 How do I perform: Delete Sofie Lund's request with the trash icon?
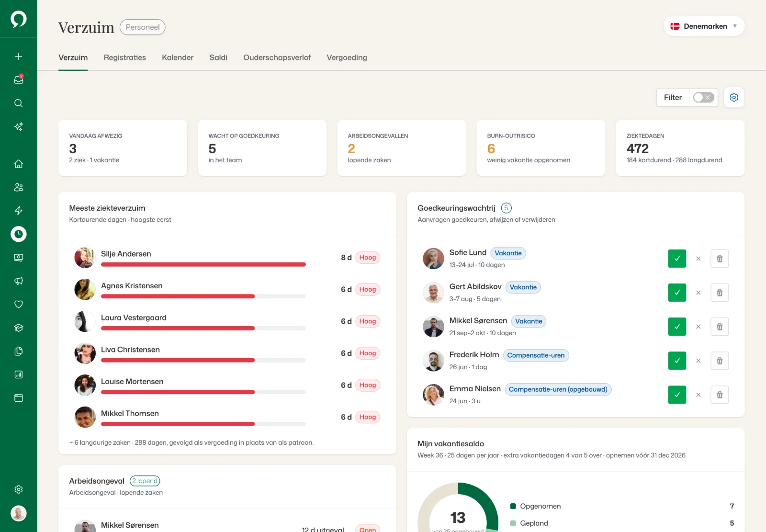(720, 259)
